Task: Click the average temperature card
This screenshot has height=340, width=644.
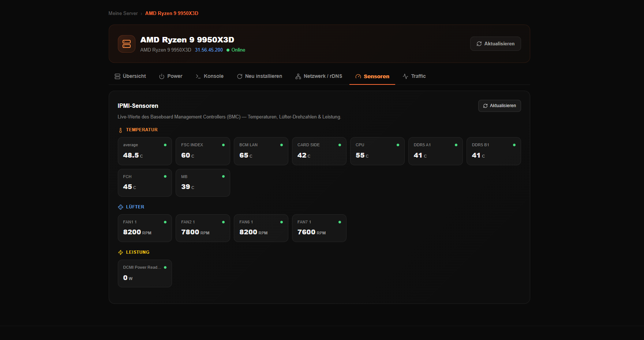Action: (x=145, y=151)
